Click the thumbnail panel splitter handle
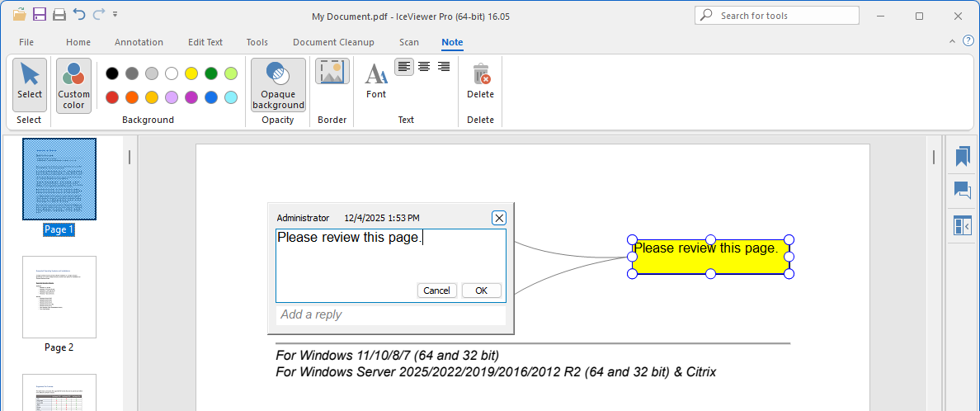This screenshot has height=411, width=980. coord(130,157)
